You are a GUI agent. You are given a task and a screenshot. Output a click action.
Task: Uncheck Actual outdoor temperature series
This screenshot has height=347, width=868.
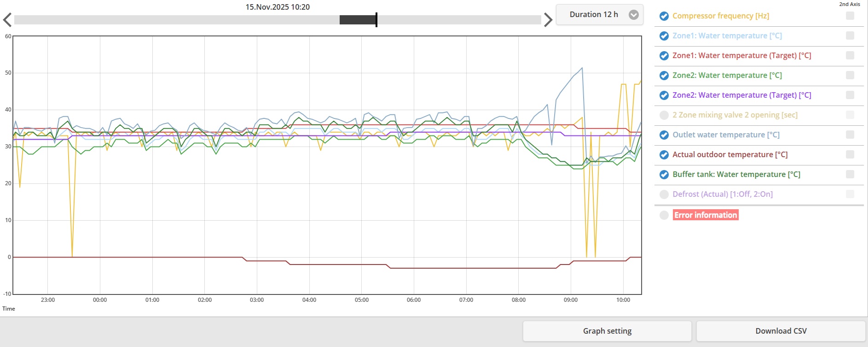tap(664, 155)
